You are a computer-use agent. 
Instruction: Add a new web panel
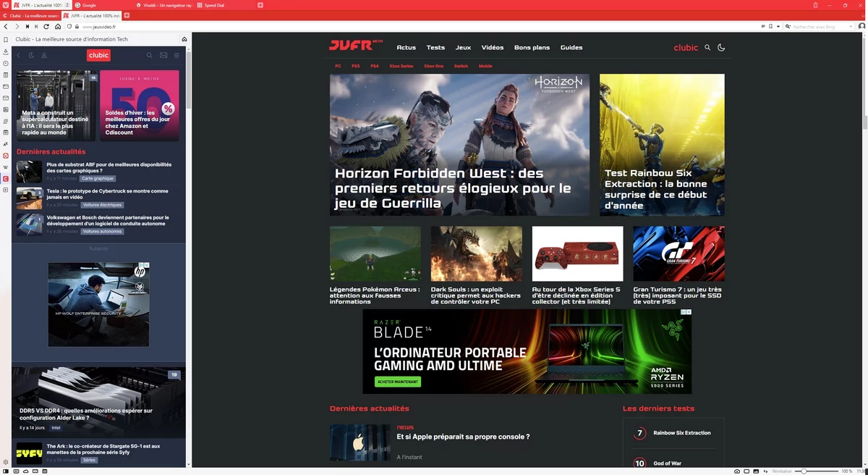[6, 190]
